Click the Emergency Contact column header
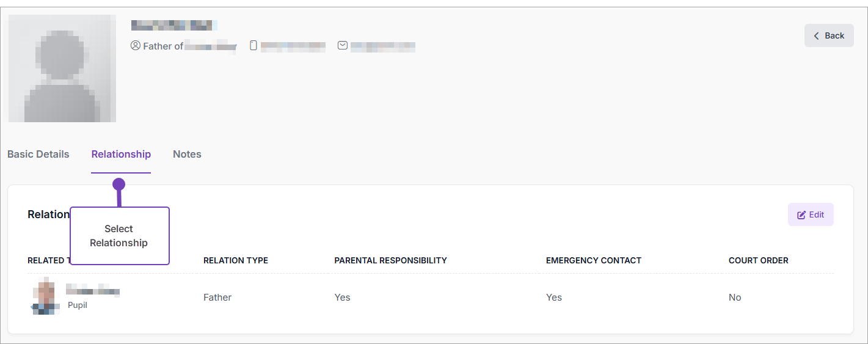Screen dimensions: 868x344 pos(593,260)
